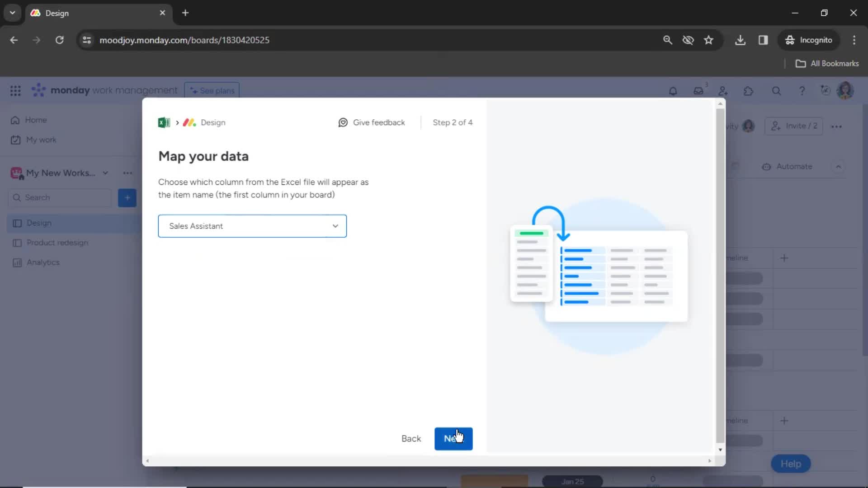Click See plans button

click(212, 90)
